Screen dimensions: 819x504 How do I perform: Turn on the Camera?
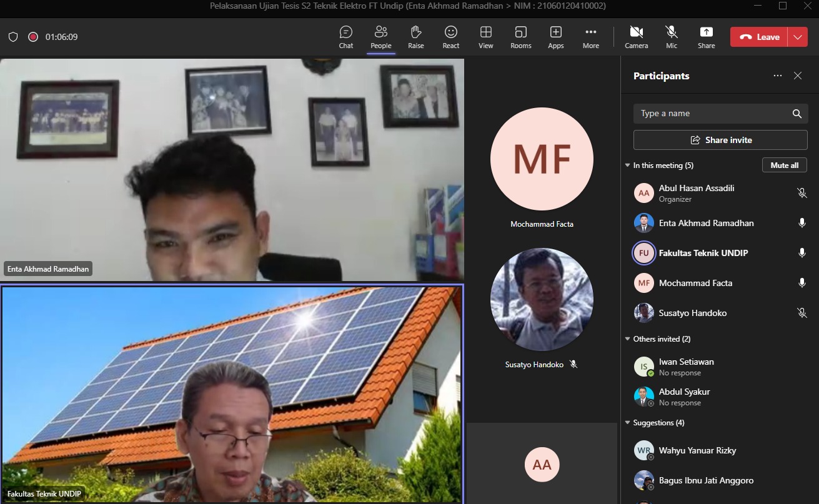[636, 37]
